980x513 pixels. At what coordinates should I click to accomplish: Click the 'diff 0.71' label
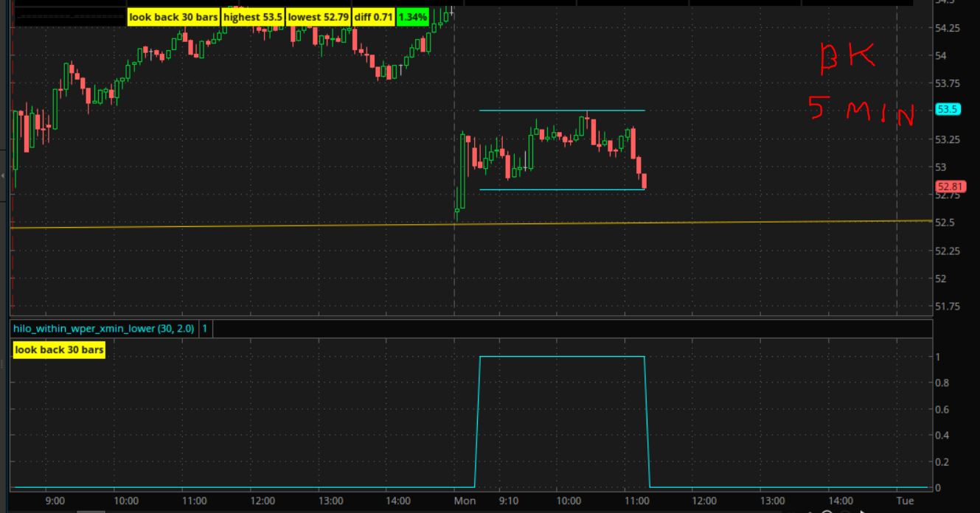coord(374,17)
